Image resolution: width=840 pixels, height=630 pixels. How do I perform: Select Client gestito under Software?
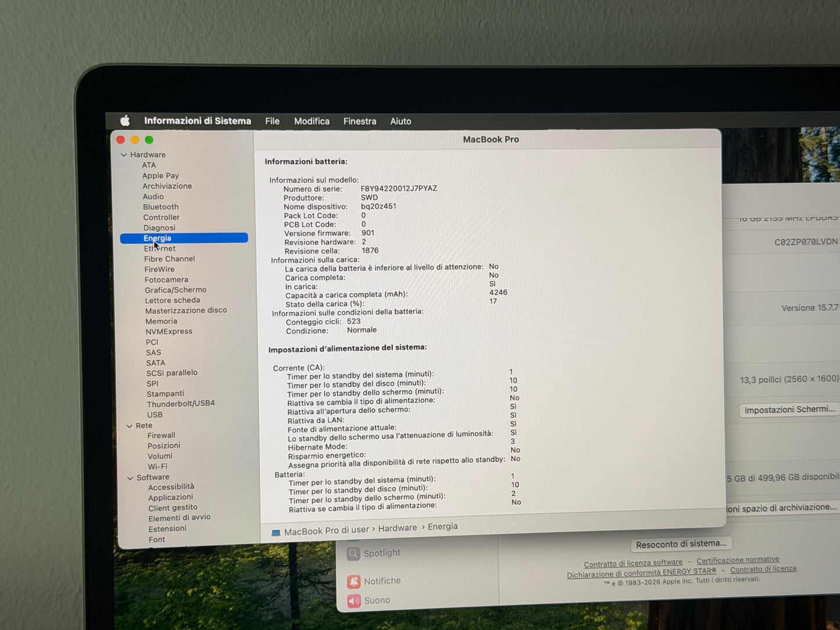point(173,507)
